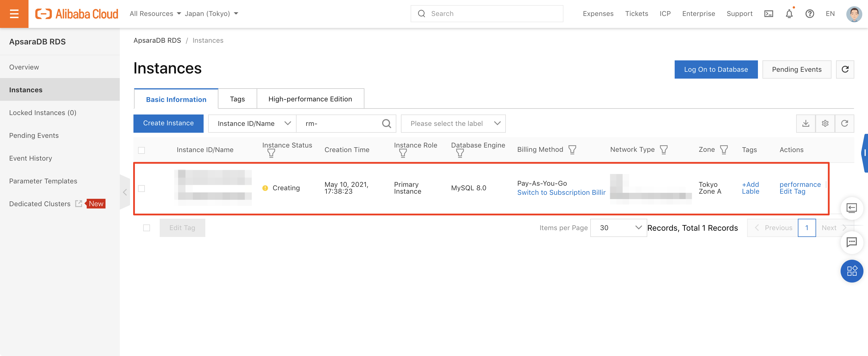
Task: Open Expenses in the top bar
Action: 598,14
